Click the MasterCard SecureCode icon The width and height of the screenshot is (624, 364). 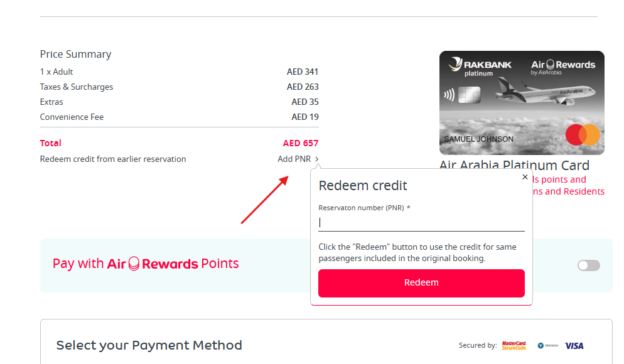pos(514,345)
